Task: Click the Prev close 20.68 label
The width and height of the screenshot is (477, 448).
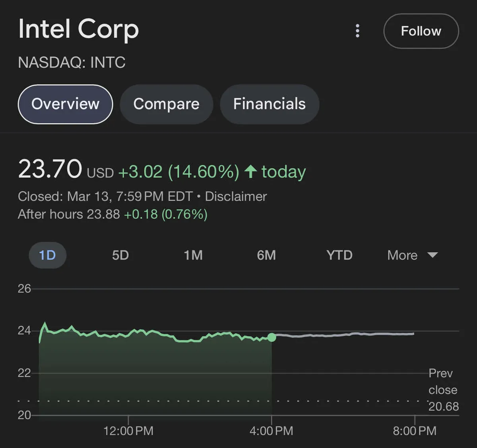Action: (x=443, y=390)
